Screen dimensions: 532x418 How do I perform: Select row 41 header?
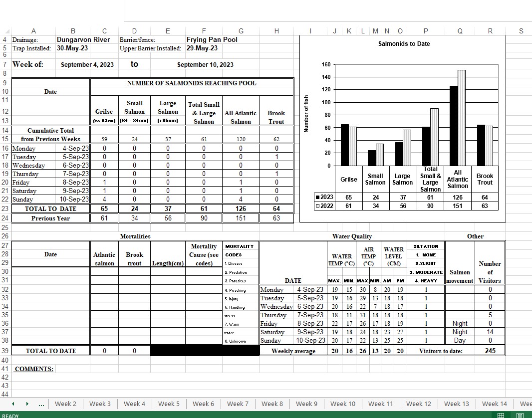(5, 369)
